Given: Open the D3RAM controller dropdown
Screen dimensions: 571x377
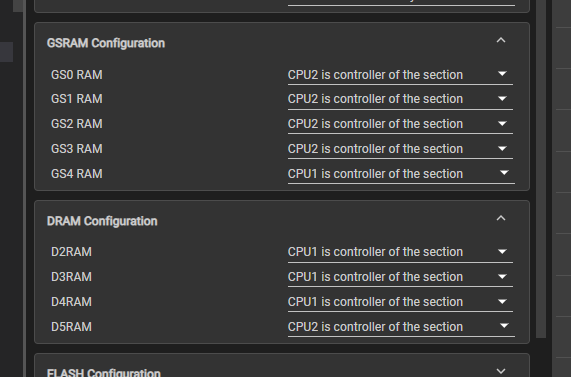Looking at the screenshot, I should click(400, 277).
